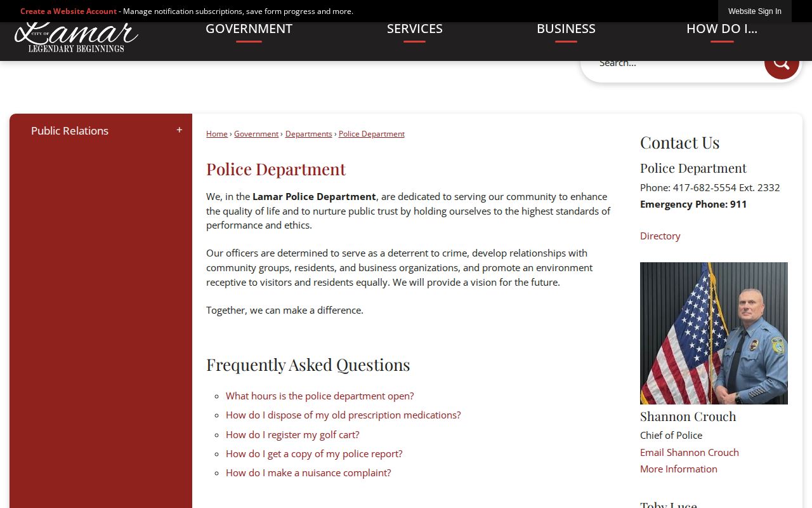Click the City of Lamar logo
This screenshot has width=812, height=508.
tap(76, 37)
